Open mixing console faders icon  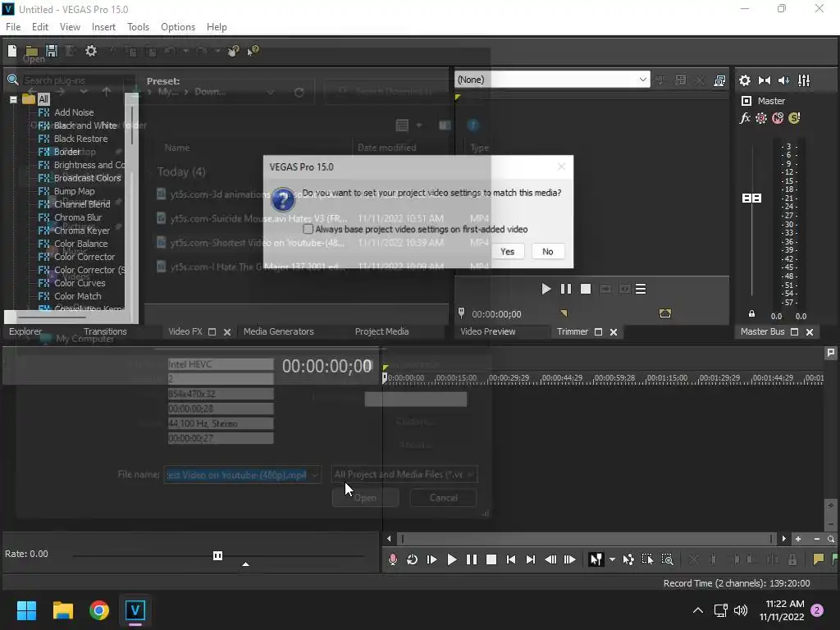(x=804, y=80)
